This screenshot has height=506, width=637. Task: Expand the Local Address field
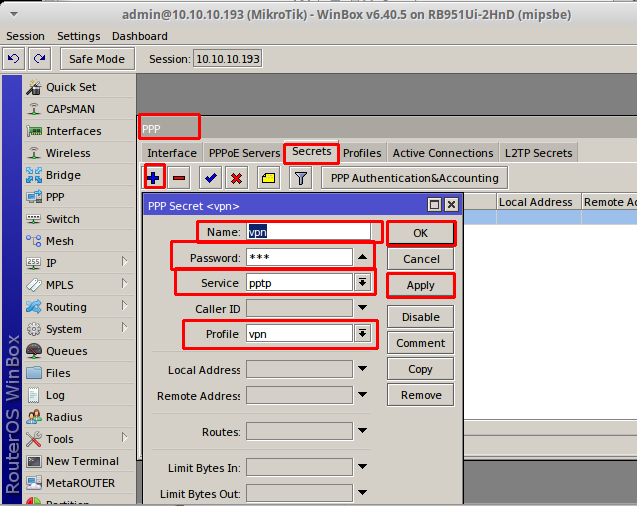pos(362,369)
